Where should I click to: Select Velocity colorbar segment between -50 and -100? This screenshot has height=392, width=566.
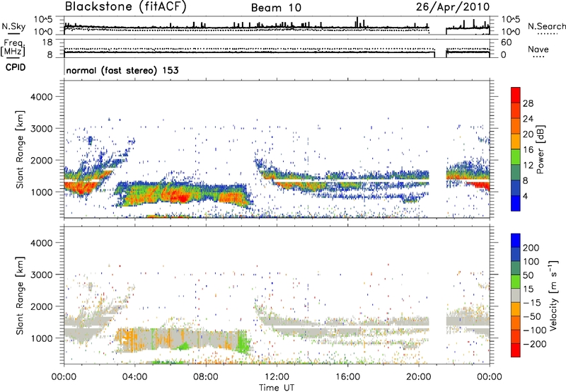[x=516, y=323]
